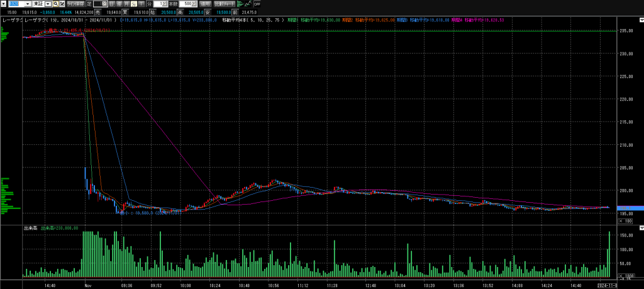Toggle the 定 fixed-display button

pos(89,4)
